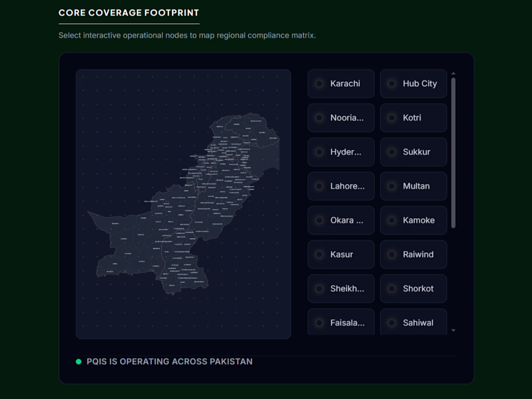Pick the Sukkur node button
Image resolution: width=532 pixels, height=399 pixels.
[x=414, y=152]
